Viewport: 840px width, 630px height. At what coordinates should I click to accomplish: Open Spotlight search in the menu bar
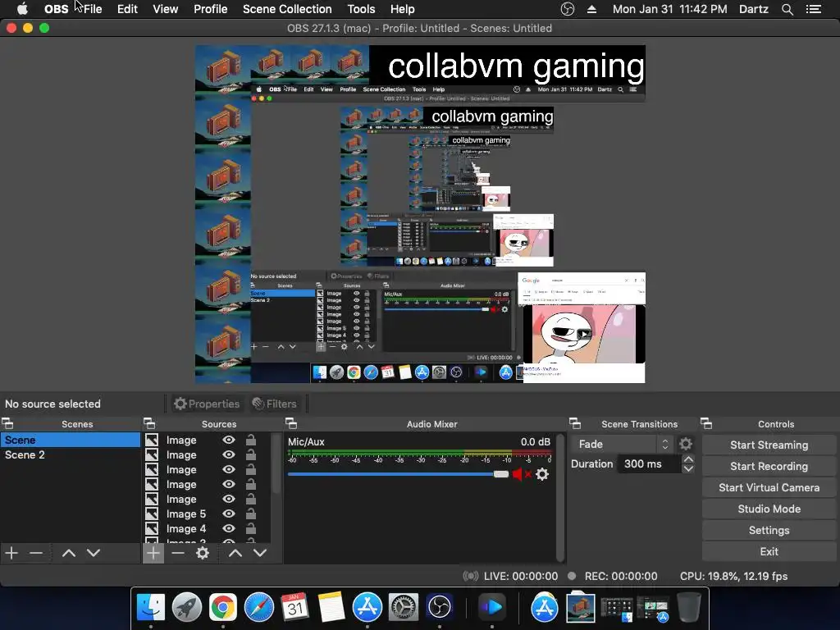(787, 9)
